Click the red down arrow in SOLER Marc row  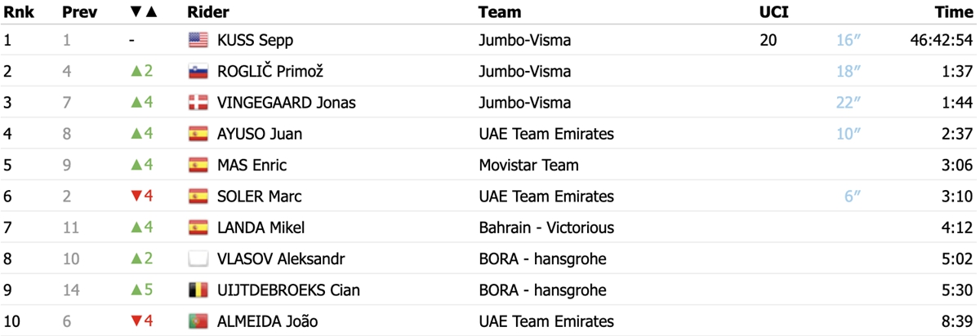click(x=136, y=197)
